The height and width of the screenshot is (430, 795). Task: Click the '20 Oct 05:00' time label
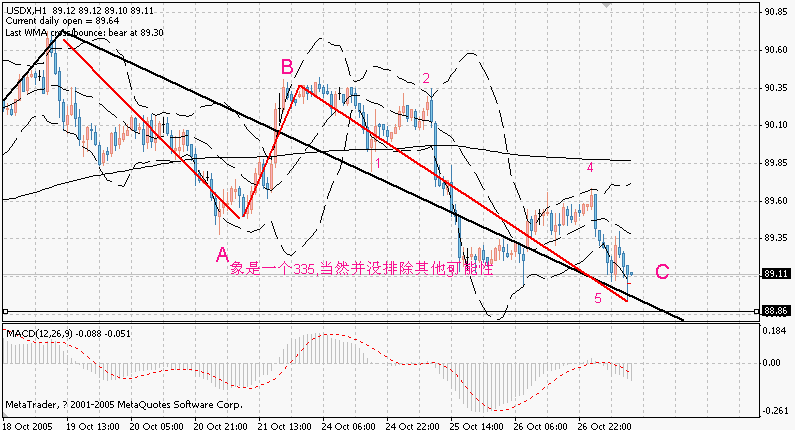point(157,425)
